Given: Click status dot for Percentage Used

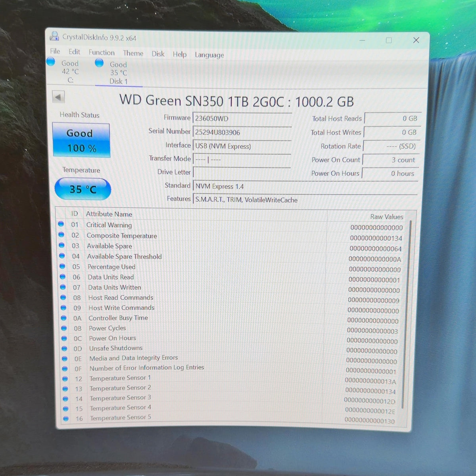Looking at the screenshot, I should pos(62,266).
